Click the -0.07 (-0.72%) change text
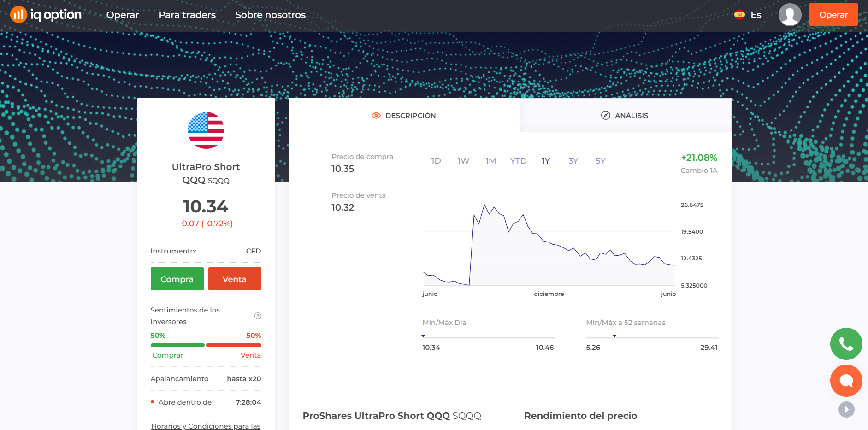Viewport: 868px width, 430px height. tap(206, 224)
